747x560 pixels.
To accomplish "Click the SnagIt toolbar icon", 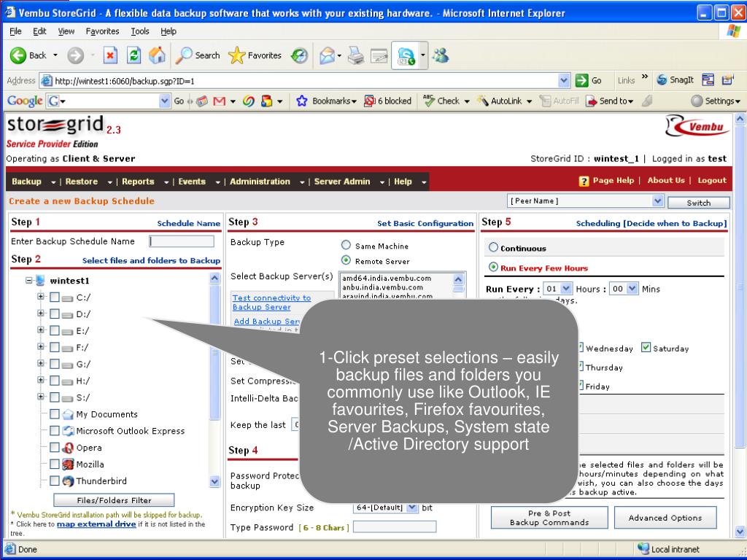I will click(662, 80).
